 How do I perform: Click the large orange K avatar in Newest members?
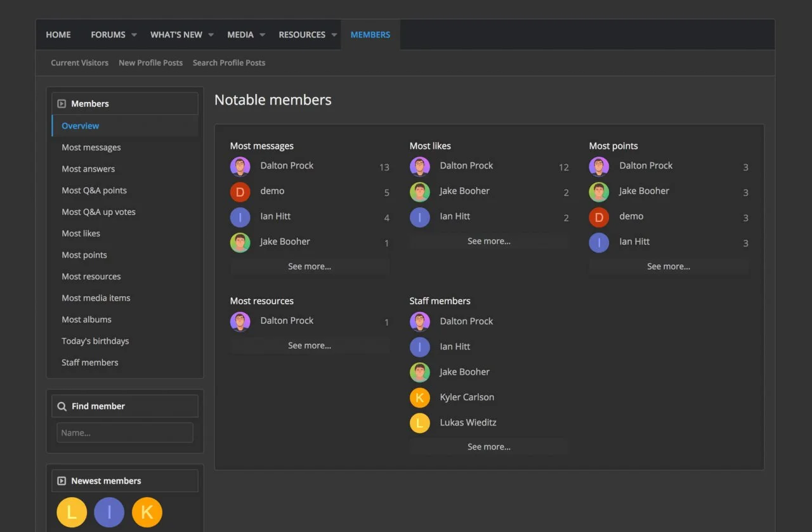coord(147,512)
